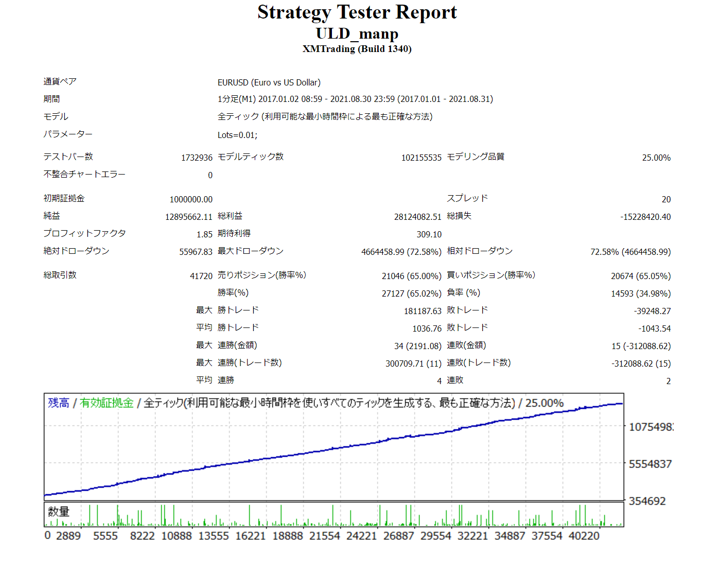Click the blue 残高 legend label
The width and height of the screenshot is (721, 588).
pyautogui.click(x=58, y=403)
